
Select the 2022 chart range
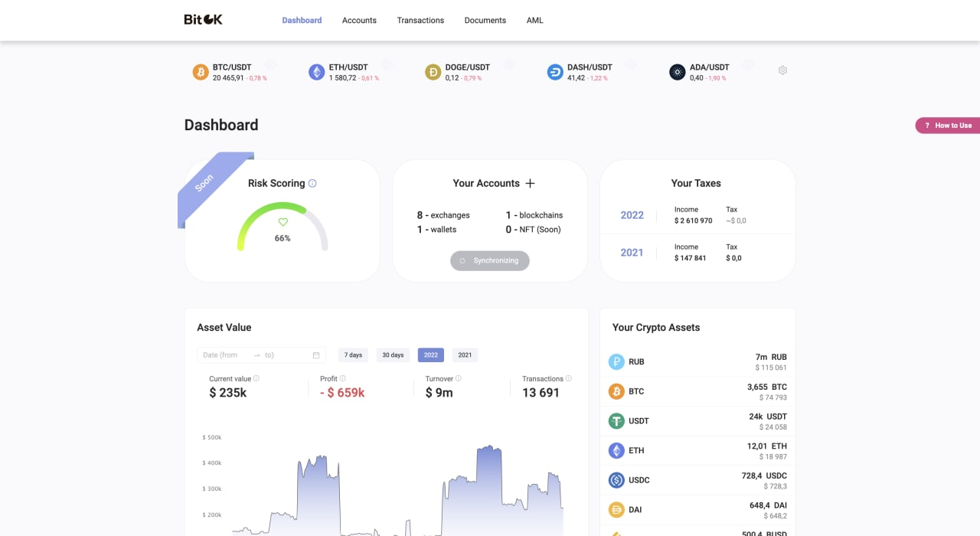pyautogui.click(x=431, y=355)
